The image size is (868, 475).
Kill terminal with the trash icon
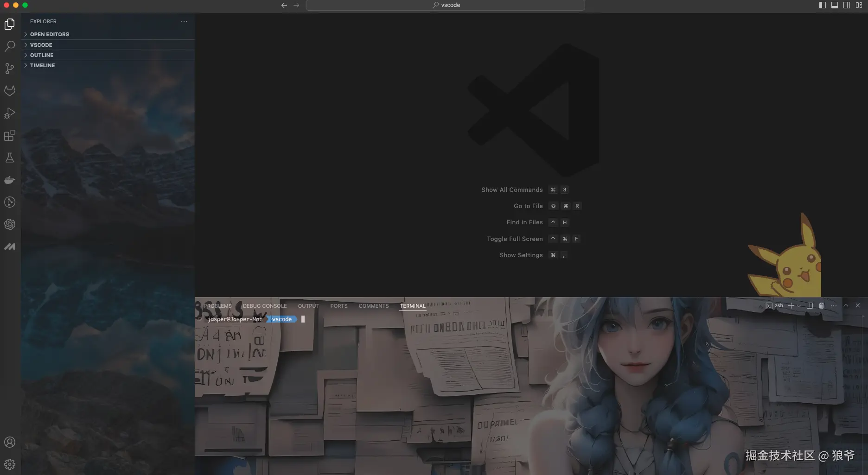click(x=822, y=305)
